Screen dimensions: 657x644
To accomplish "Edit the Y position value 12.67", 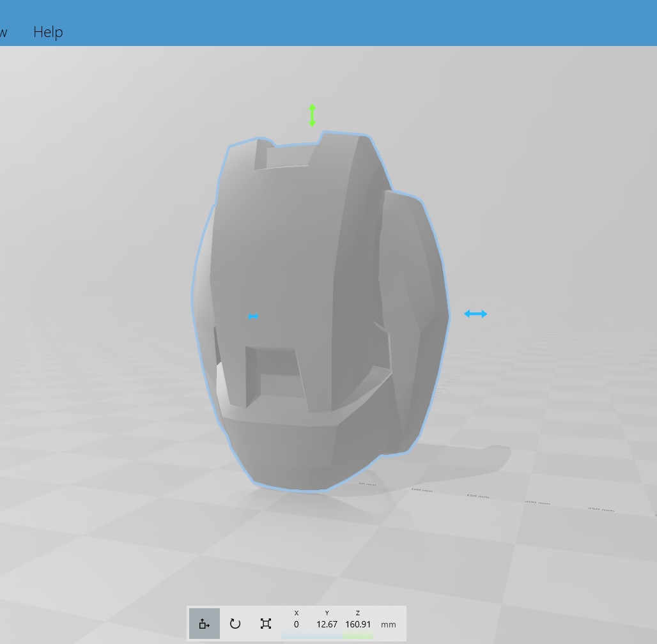I will pyautogui.click(x=327, y=624).
